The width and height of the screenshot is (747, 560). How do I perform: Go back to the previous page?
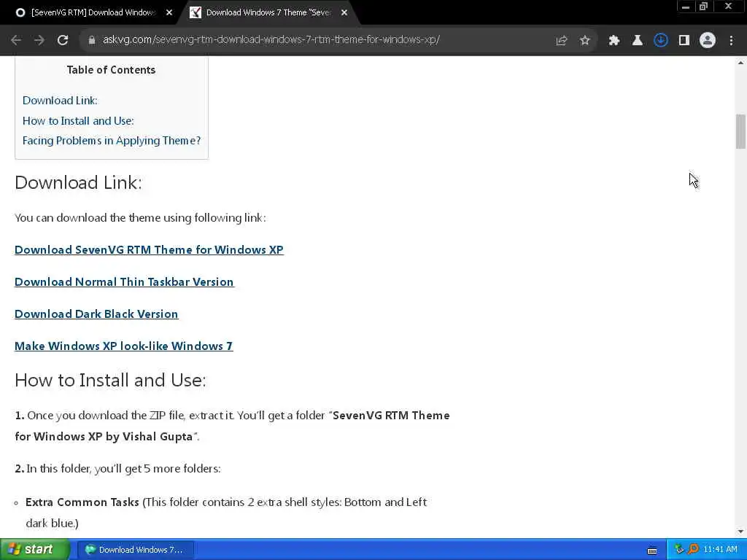click(x=16, y=40)
